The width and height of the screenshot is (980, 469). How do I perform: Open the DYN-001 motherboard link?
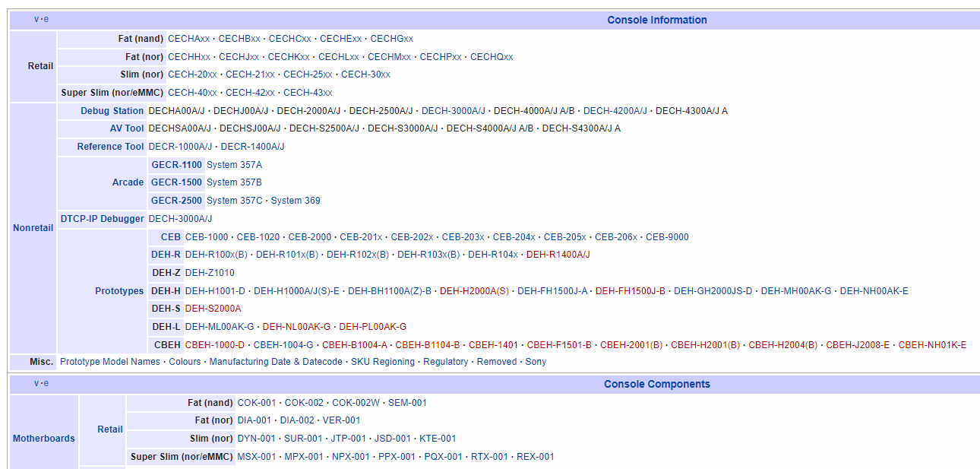pyautogui.click(x=257, y=439)
